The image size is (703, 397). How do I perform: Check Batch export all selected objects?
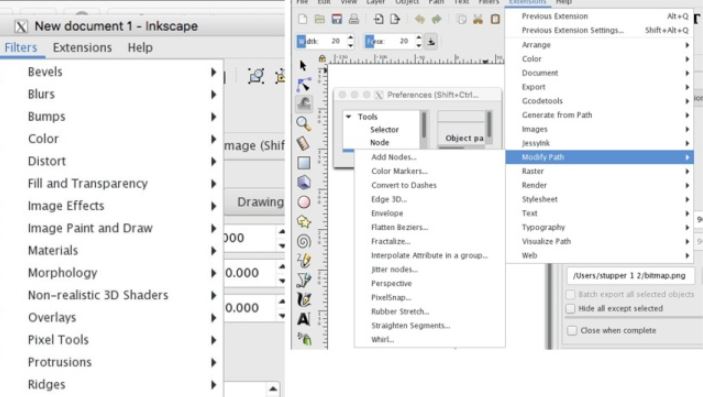pyautogui.click(x=570, y=295)
